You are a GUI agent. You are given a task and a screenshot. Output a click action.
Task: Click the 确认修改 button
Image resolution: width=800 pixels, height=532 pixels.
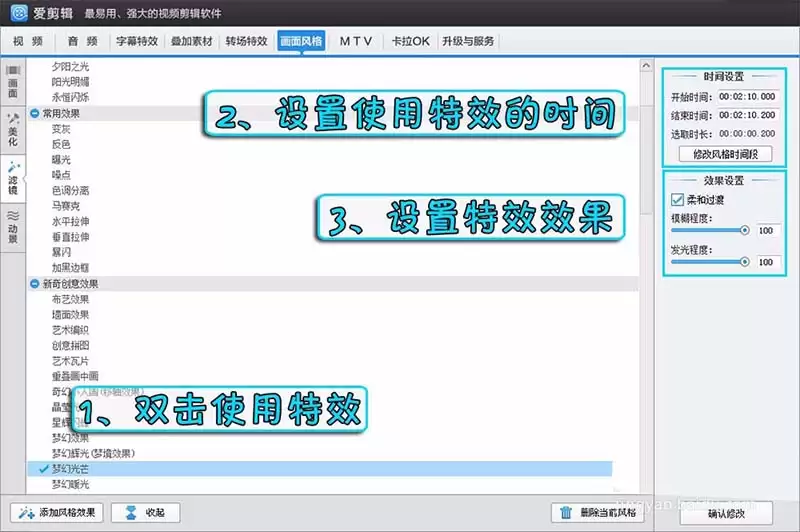pos(726,514)
